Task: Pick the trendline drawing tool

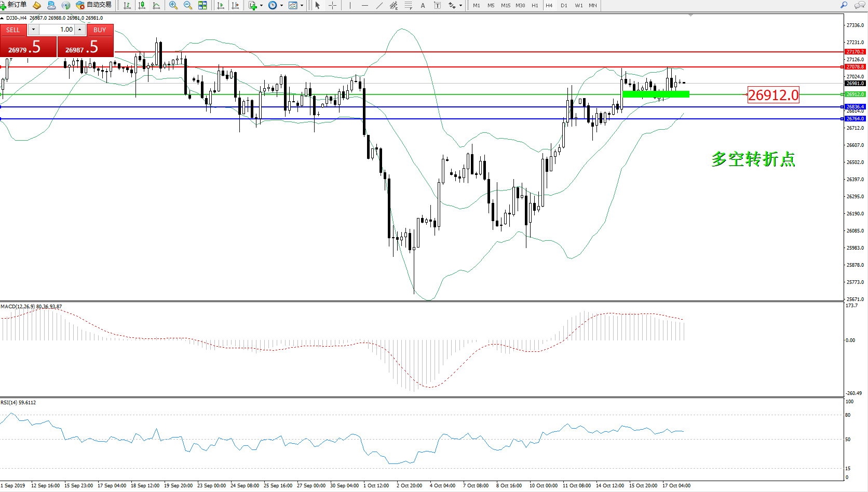Action: tap(379, 5)
